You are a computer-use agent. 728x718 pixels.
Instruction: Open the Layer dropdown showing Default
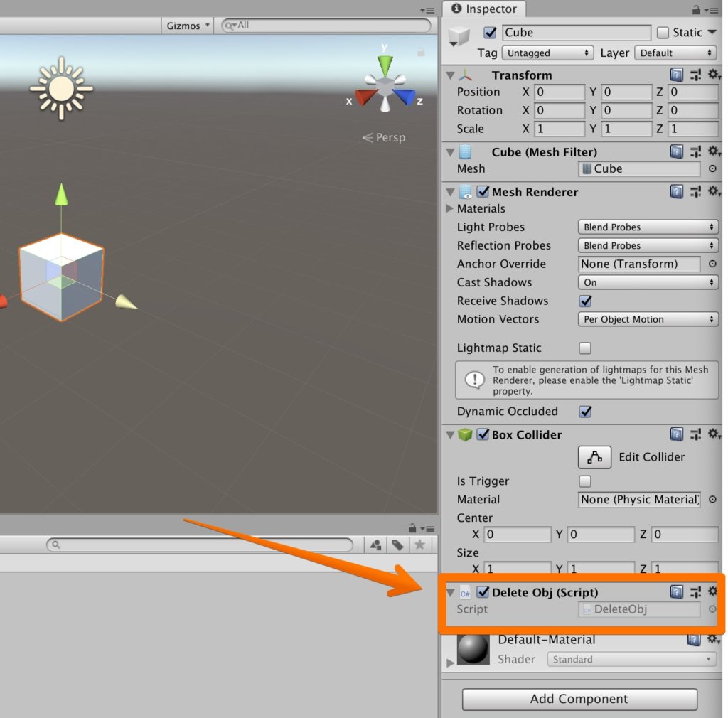tap(675, 52)
